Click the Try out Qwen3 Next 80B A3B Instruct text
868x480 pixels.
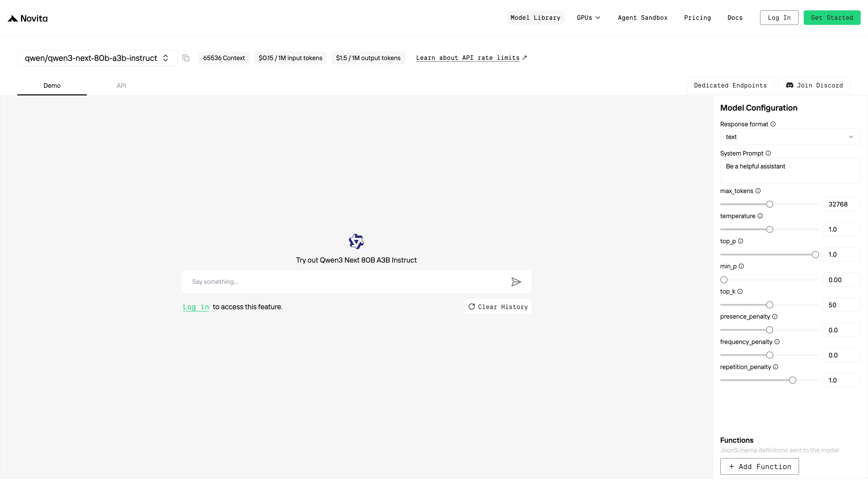356,260
